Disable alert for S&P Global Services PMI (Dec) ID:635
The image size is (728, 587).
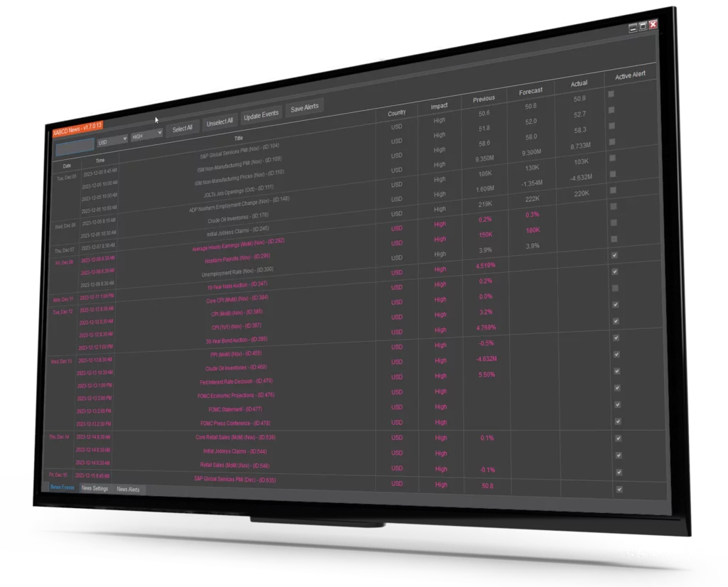click(x=619, y=489)
